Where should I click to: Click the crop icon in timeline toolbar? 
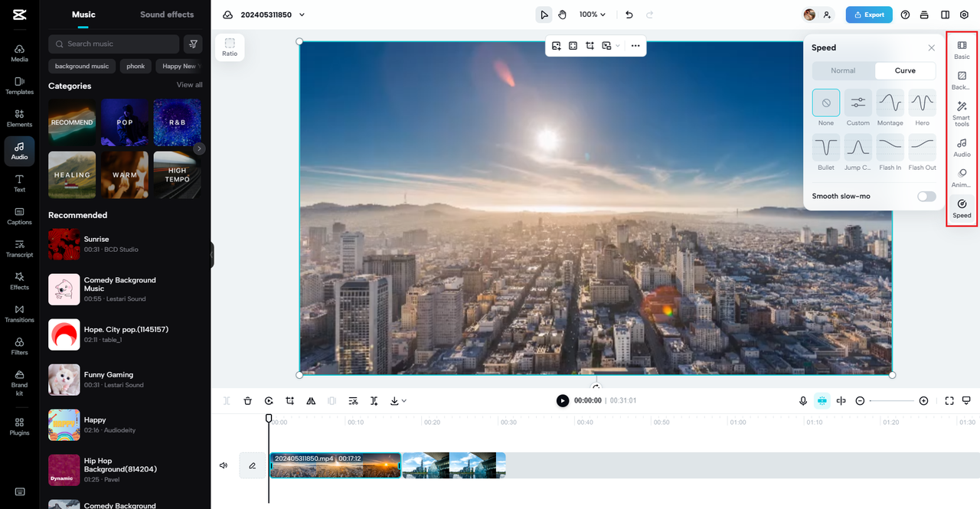pos(290,400)
